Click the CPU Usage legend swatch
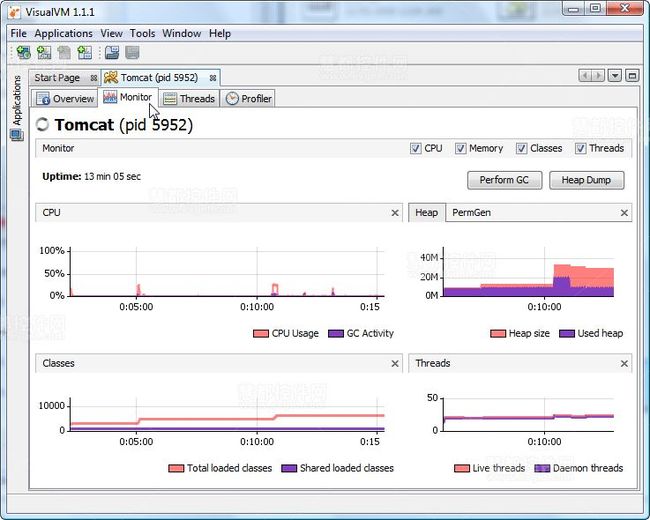 tap(261, 334)
